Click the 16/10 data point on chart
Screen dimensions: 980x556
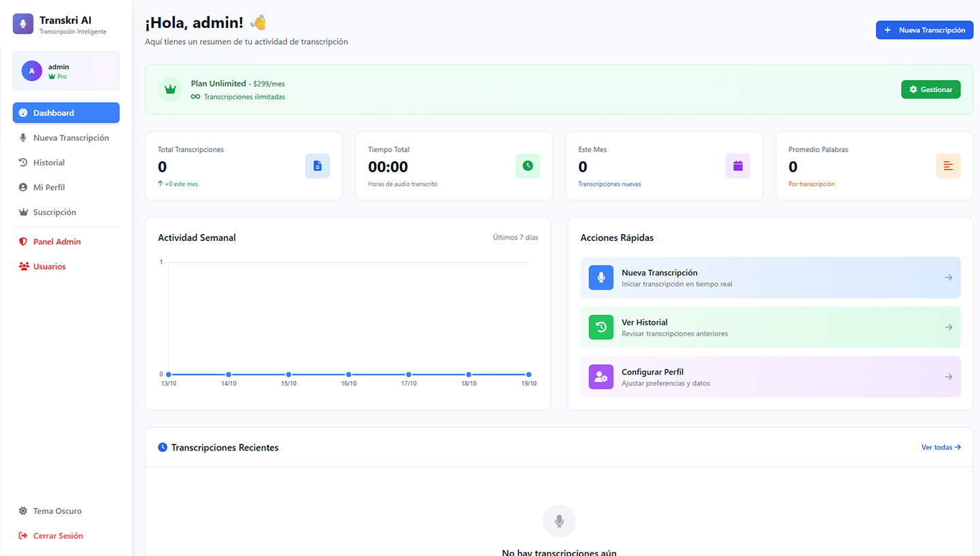pos(349,374)
